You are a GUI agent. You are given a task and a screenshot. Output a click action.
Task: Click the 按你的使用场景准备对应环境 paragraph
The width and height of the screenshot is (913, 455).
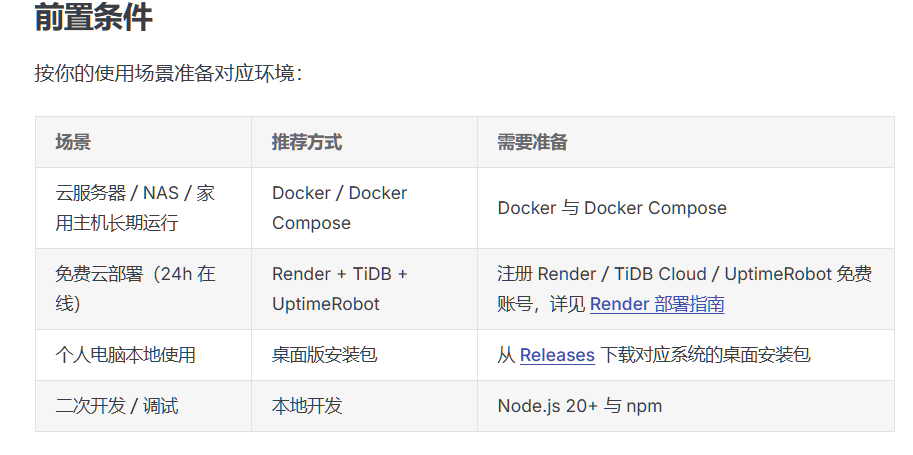point(169,74)
